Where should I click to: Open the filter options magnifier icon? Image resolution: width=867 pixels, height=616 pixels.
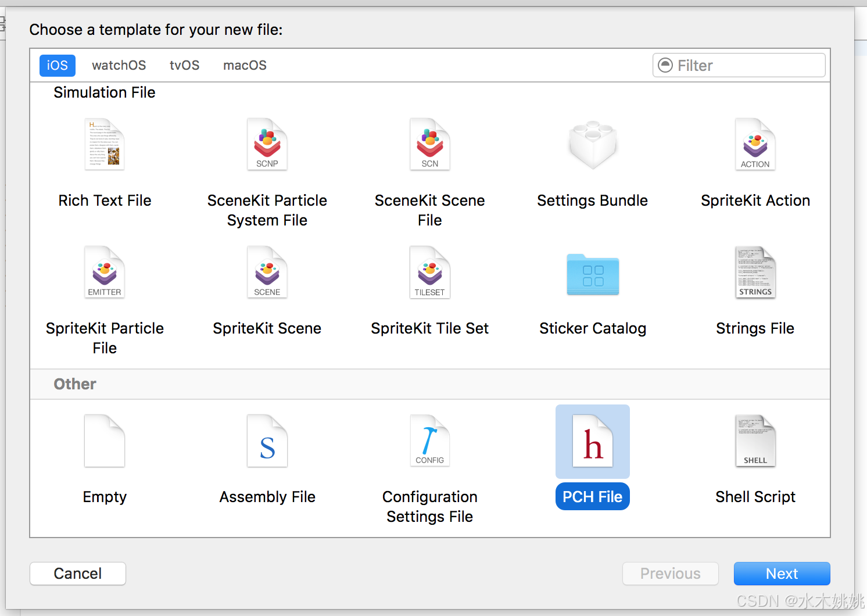[665, 65]
